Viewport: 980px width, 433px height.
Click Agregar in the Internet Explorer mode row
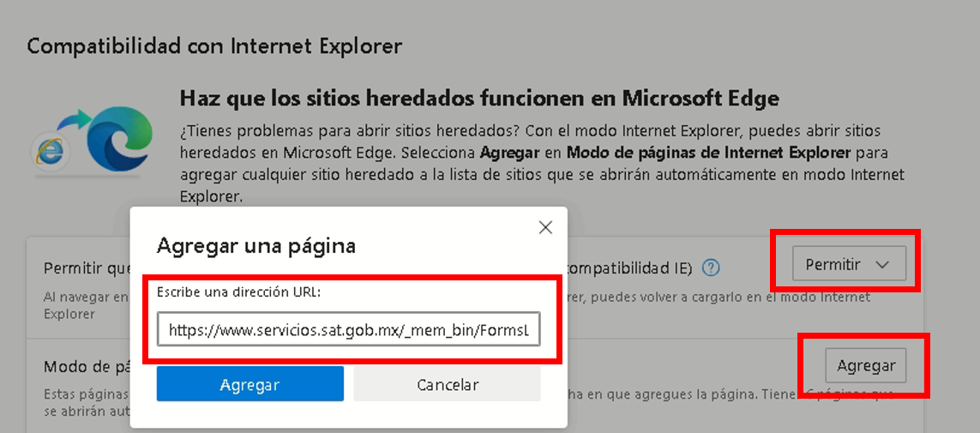[x=866, y=366]
